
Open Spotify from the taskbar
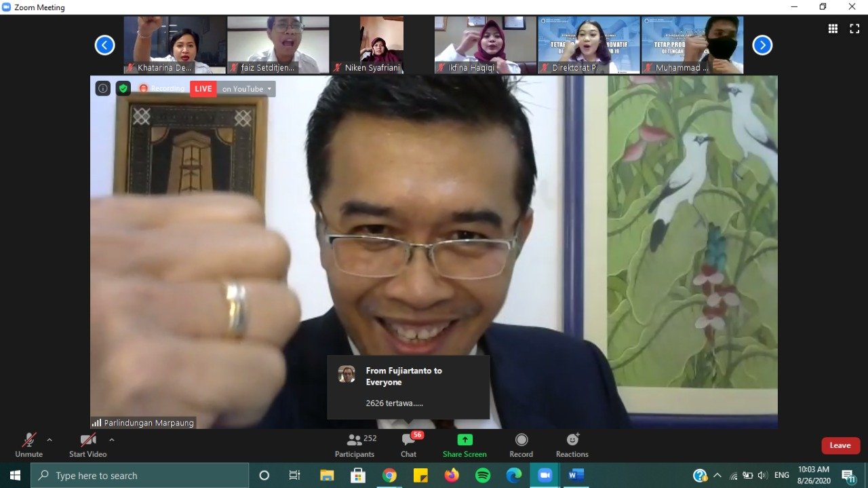(x=483, y=476)
